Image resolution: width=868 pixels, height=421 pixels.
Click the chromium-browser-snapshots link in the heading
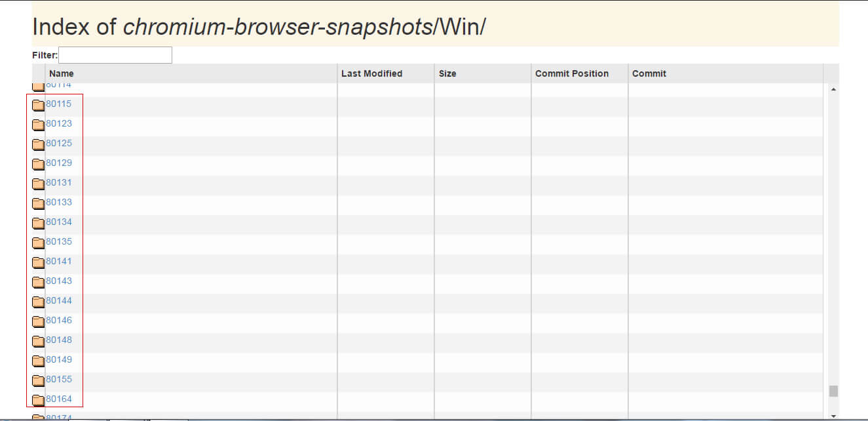[277, 27]
